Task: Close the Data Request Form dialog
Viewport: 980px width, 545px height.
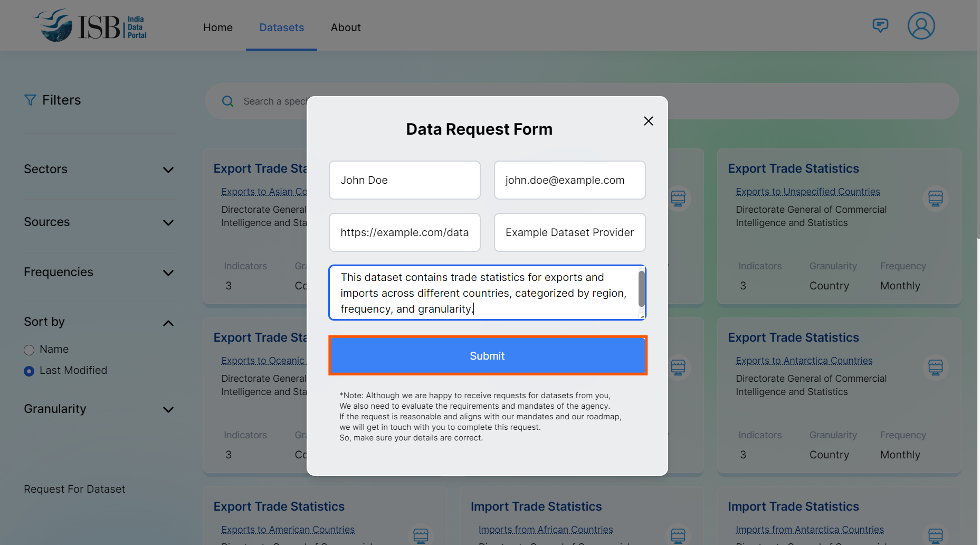Action: coord(648,121)
